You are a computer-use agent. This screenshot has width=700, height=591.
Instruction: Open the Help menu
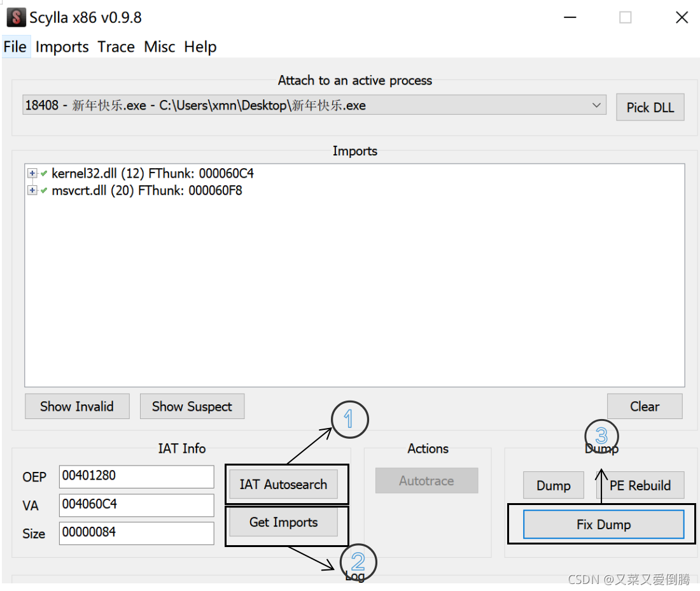[x=200, y=47]
